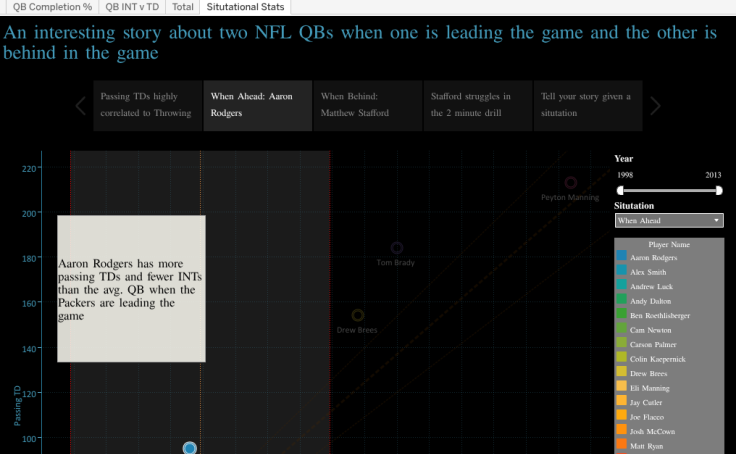The width and height of the screenshot is (736, 454).
Task: Open 'When Behind: Matthew Stafford' story point
Action: coord(368,105)
